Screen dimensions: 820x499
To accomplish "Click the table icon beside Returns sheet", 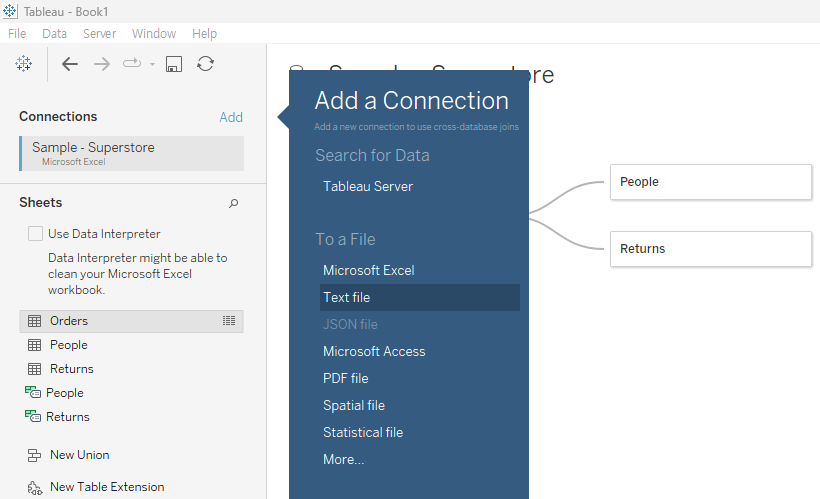I will (x=35, y=369).
